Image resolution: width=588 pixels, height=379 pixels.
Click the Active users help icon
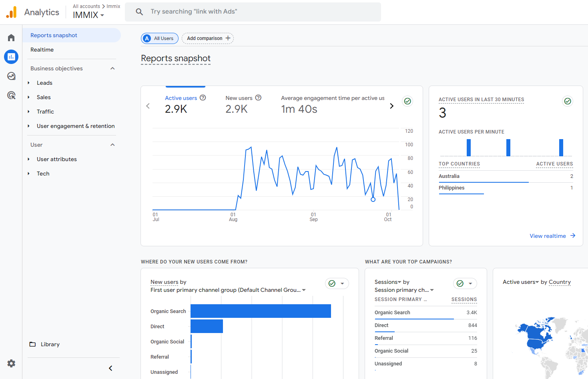click(203, 98)
